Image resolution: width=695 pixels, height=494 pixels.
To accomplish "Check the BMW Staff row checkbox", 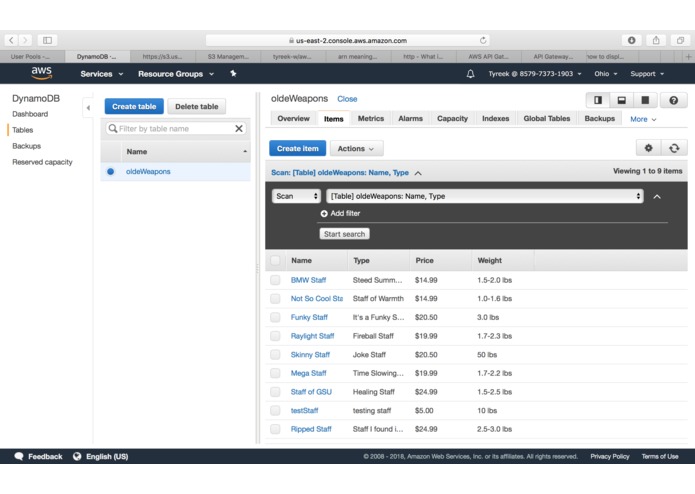I will (x=275, y=280).
